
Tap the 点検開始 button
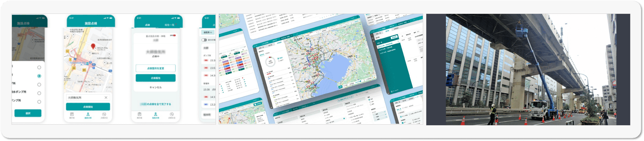click(x=88, y=106)
